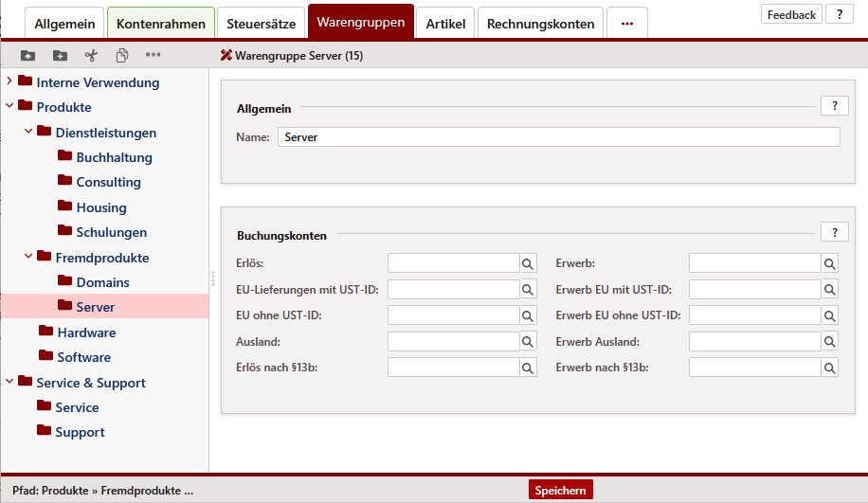Expand the Interne Verwendung tree node
Viewport: 868px width, 503px height.
[9, 82]
